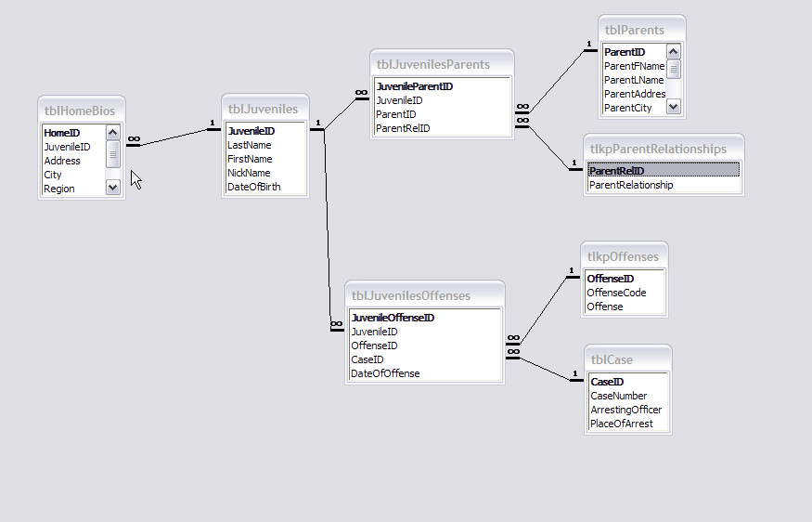Select CaseNumber field in tblCase

628,396
